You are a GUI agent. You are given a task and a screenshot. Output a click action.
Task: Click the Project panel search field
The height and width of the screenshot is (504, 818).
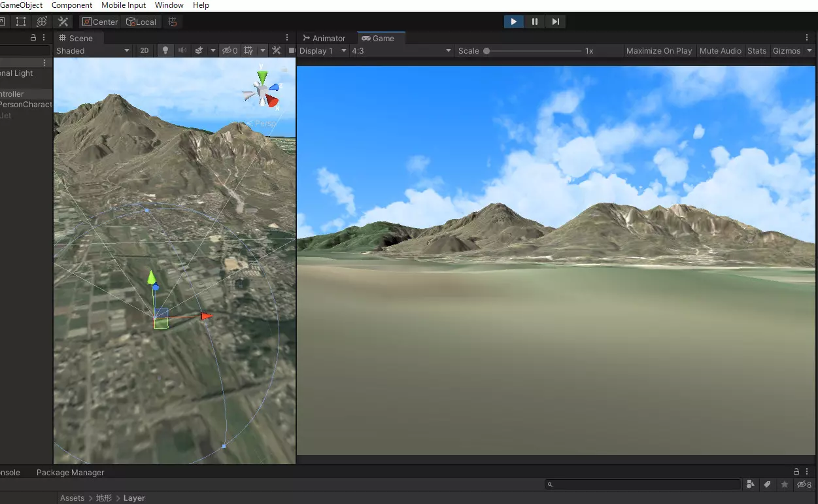coord(644,484)
